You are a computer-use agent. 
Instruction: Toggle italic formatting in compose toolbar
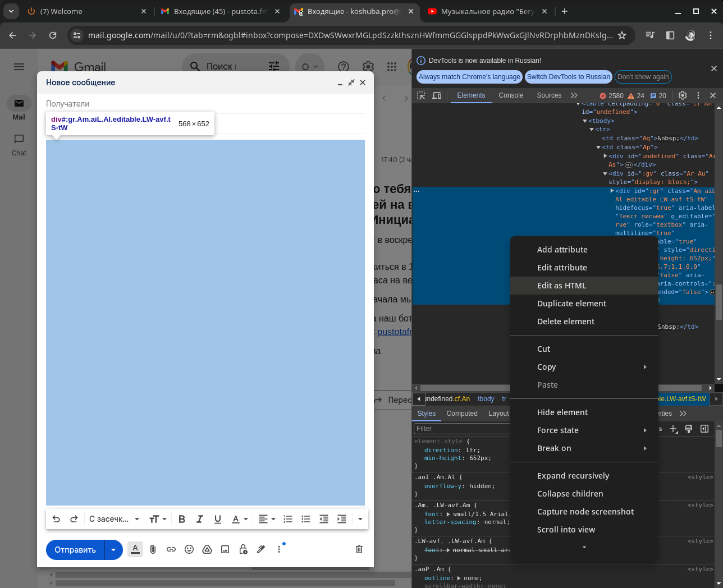199,519
